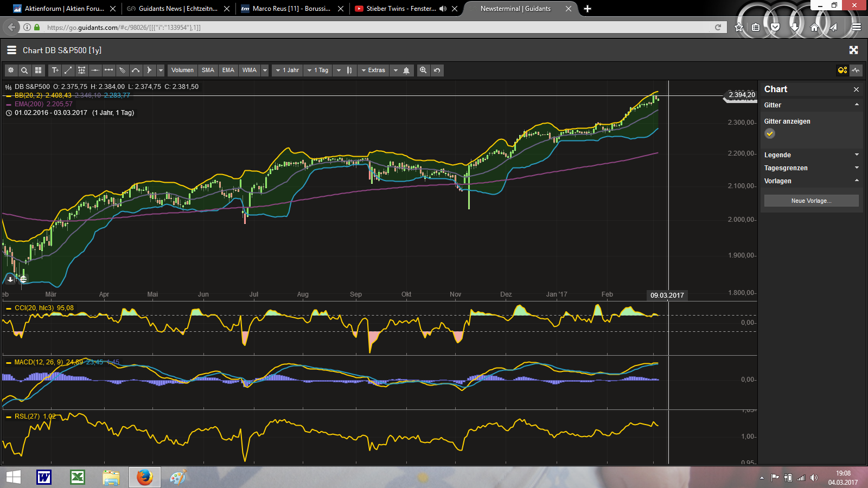This screenshot has height=488, width=868.
Task: Open the Firefox hamburger menu
Action: [856, 27]
